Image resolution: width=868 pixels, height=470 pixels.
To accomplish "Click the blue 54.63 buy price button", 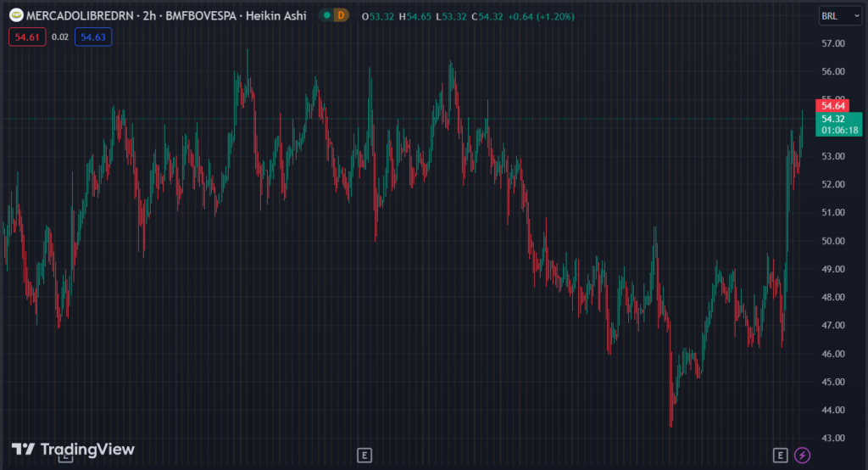I will point(93,37).
